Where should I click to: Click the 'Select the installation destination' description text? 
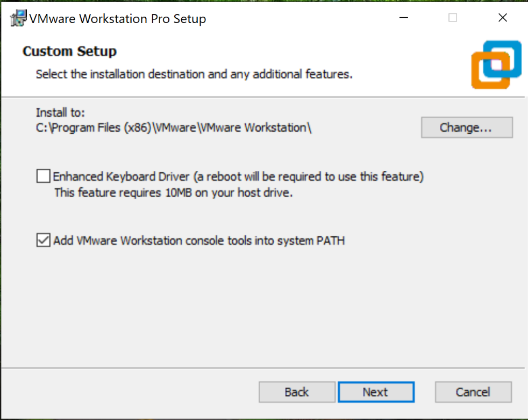(x=194, y=74)
